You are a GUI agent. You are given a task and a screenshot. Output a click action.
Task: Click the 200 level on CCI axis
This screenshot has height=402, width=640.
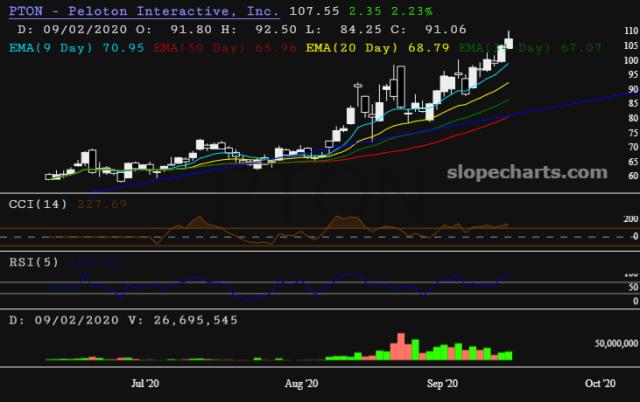pos(631,219)
